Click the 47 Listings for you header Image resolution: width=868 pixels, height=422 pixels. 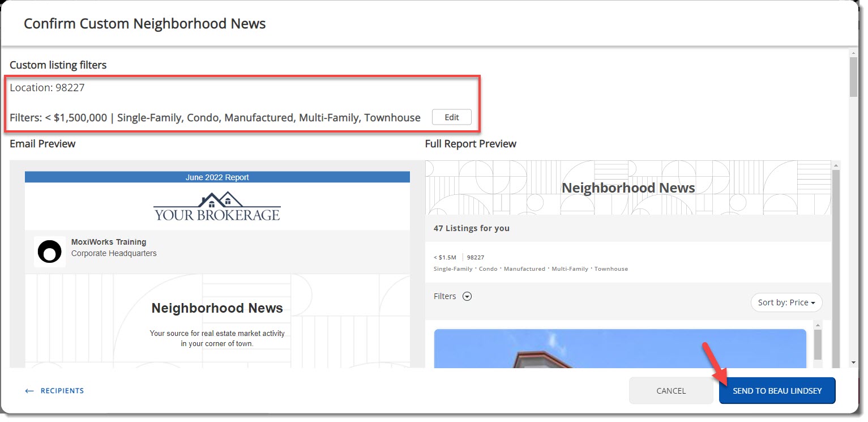tap(471, 228)
